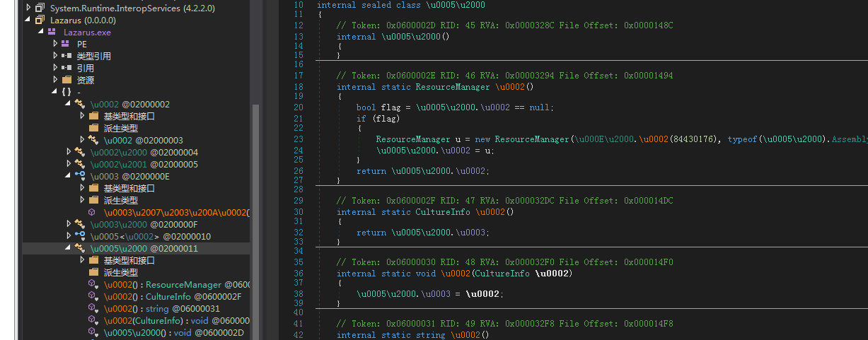Expand class \u0002\u2000 @02000004

[x=69, y=152]
